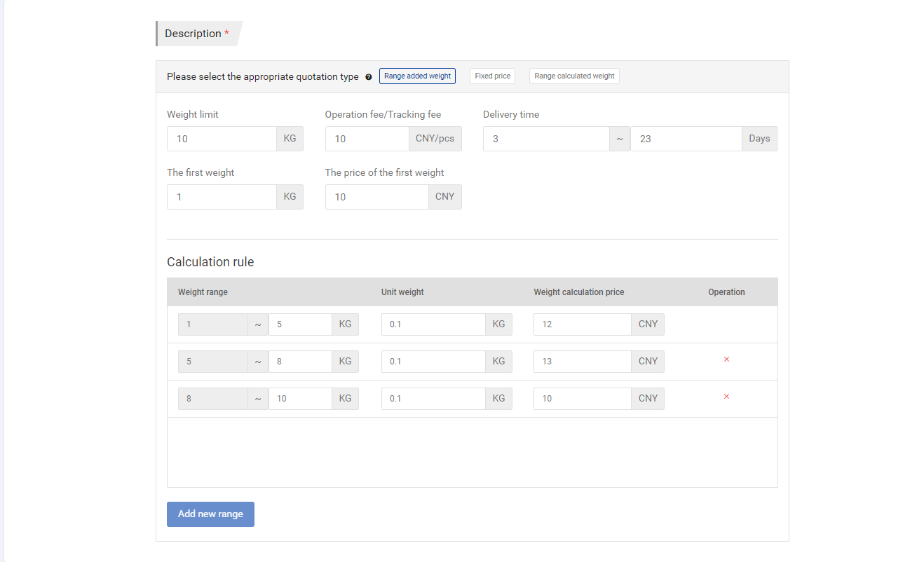Focus the price of first weight field

[376, 197]
